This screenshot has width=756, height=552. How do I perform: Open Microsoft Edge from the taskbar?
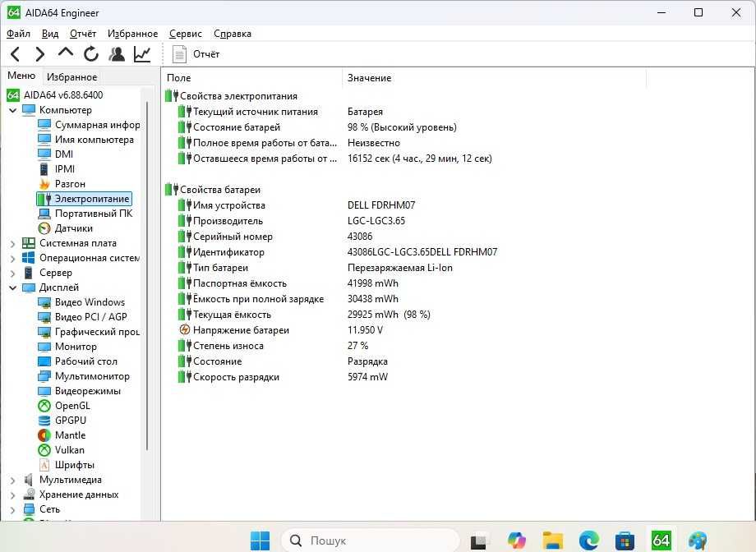(588, 540)
